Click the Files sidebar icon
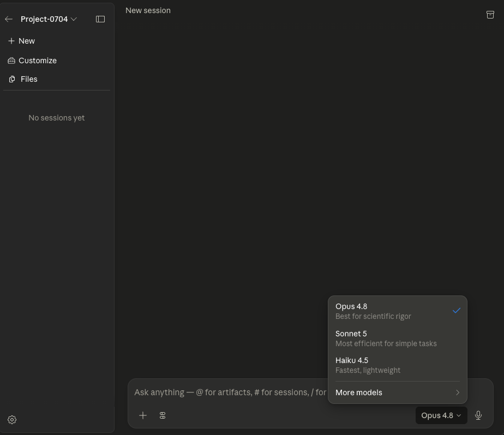 [x=12, y=79]
